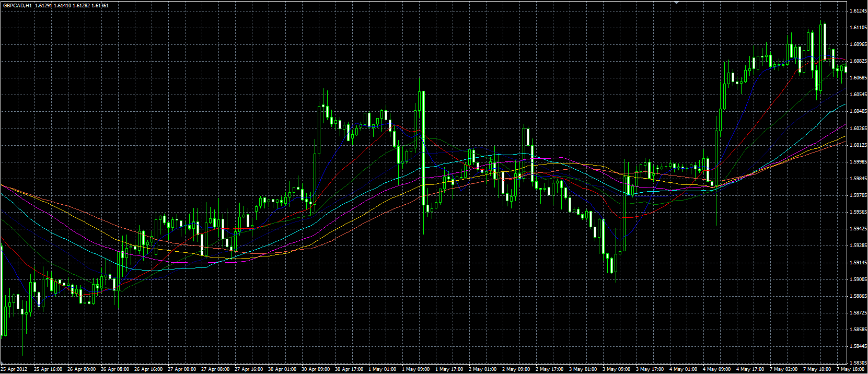Click the 1.59005 price axis label
The image size is (868, 374).
858,279
